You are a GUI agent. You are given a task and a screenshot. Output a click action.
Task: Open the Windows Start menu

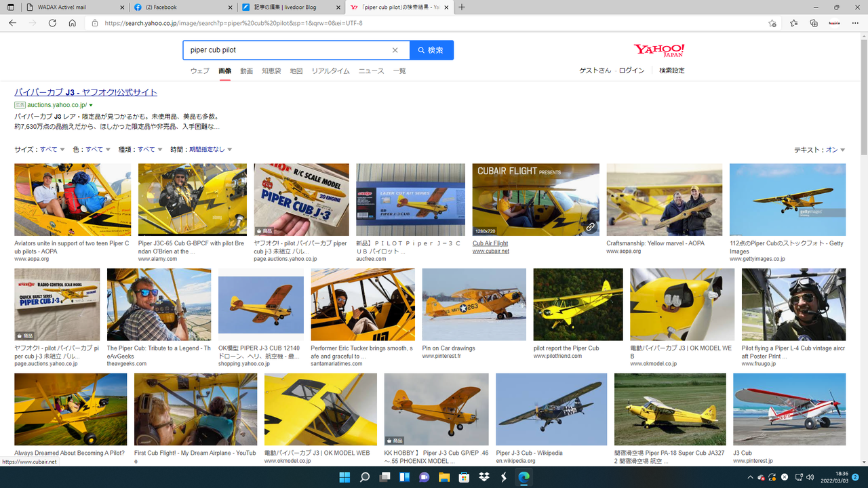(344, 477)
